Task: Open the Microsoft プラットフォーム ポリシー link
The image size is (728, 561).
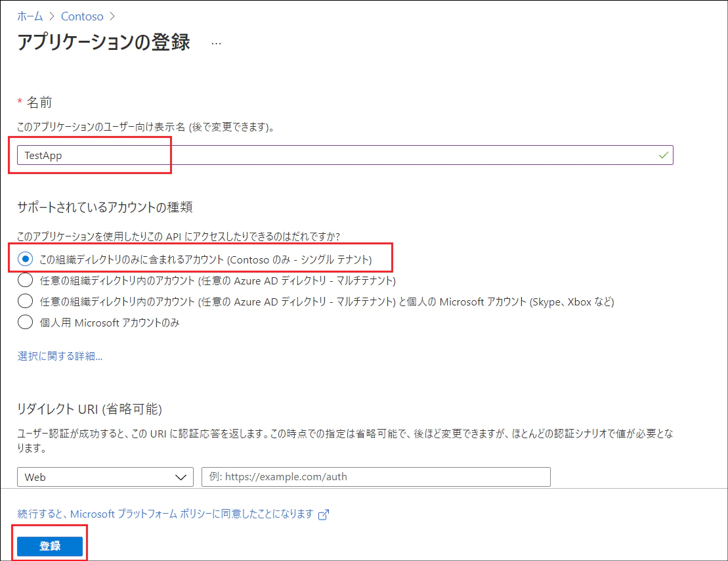Action: tap(165, 514)
